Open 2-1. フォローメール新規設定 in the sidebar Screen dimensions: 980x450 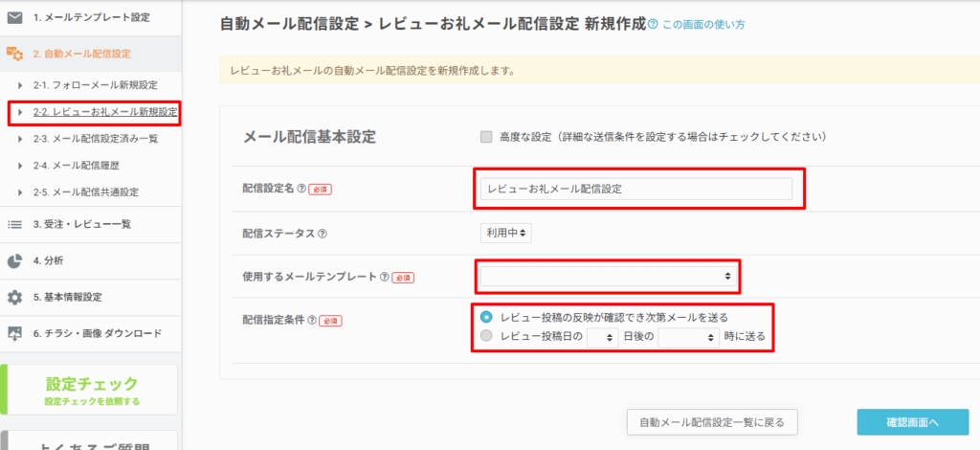click(x=95, y=85)
